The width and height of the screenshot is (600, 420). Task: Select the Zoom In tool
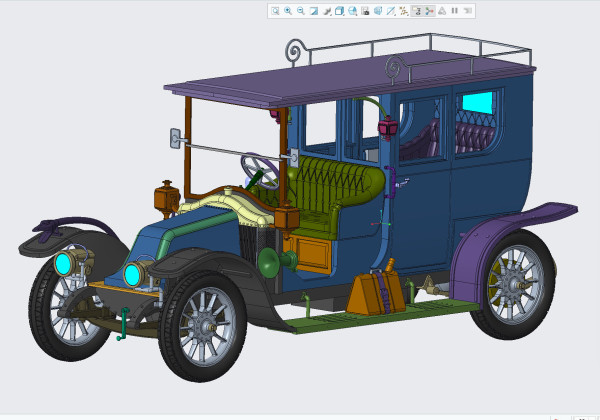tap(288, 11)
